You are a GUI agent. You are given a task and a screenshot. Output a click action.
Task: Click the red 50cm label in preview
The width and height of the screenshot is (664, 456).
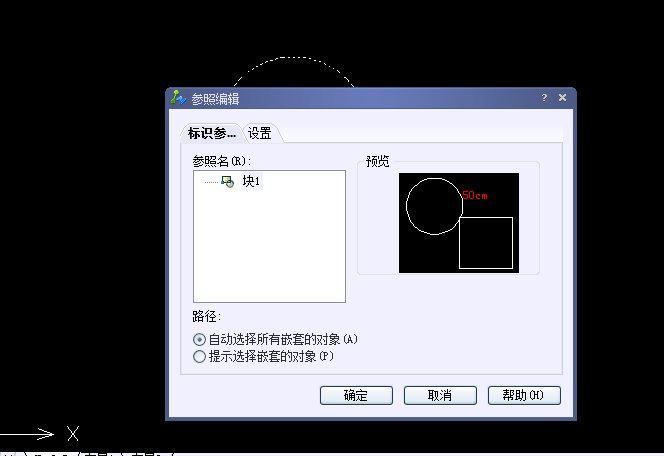coord(475,195)
